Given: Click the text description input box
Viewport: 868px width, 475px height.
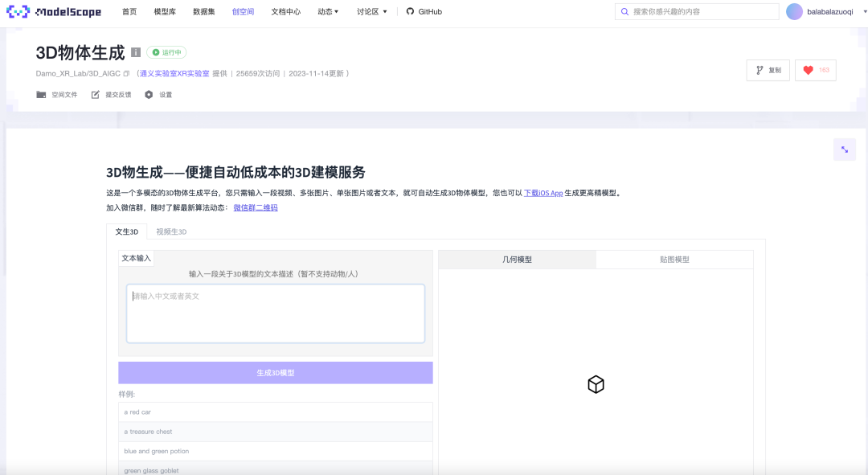Looking at the screenshot, I should (275, 313).
